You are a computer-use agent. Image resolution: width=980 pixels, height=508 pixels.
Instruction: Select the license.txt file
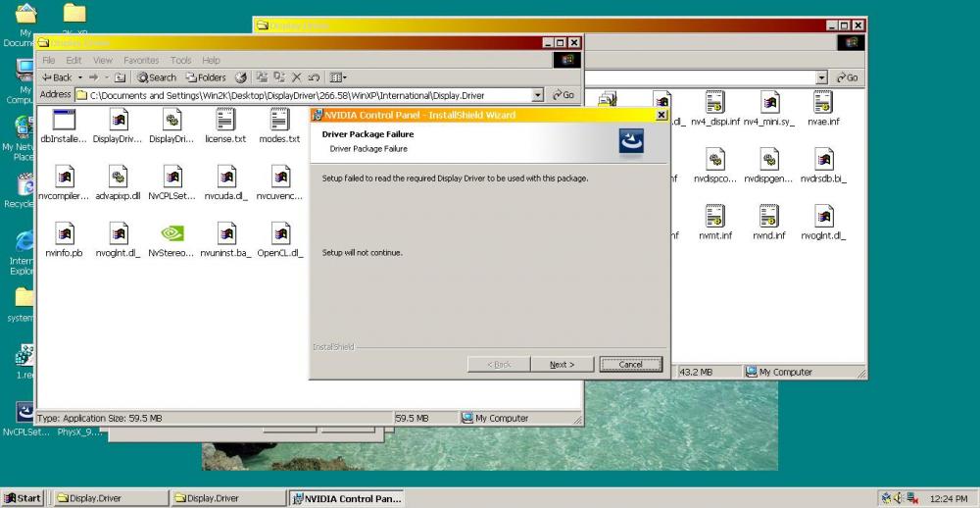[225, 127]
